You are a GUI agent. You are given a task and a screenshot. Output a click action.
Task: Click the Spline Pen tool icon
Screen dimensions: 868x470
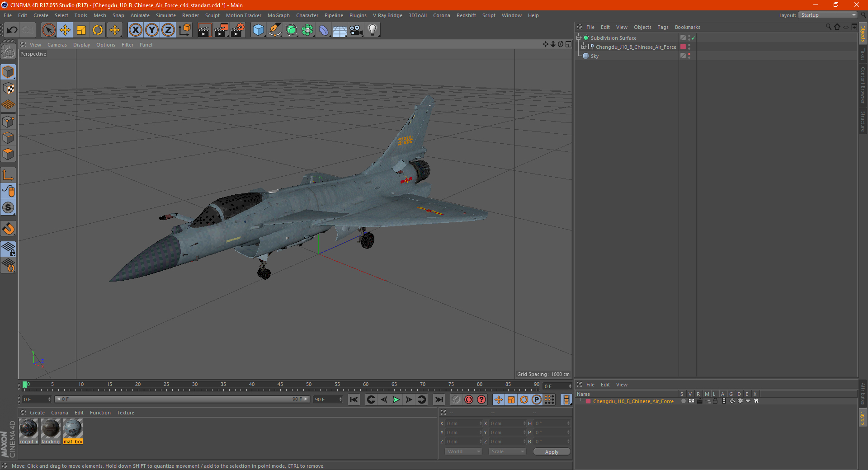275,30
